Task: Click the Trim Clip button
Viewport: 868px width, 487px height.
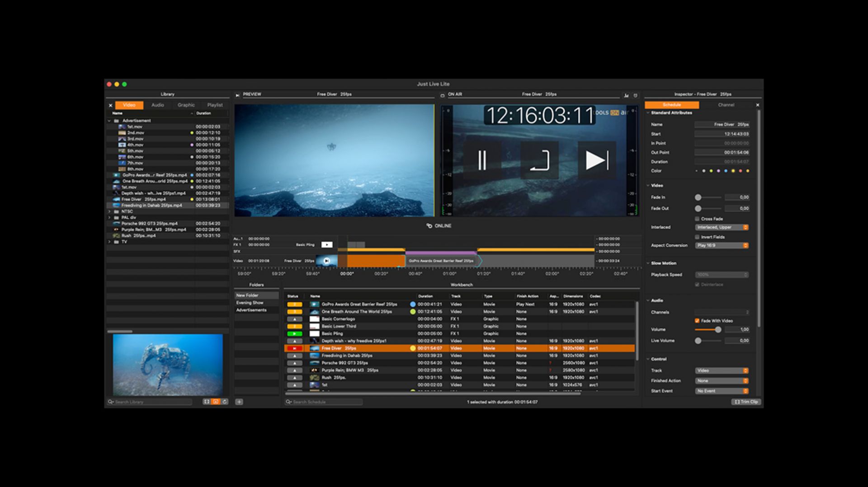Action: coord(746,402)
